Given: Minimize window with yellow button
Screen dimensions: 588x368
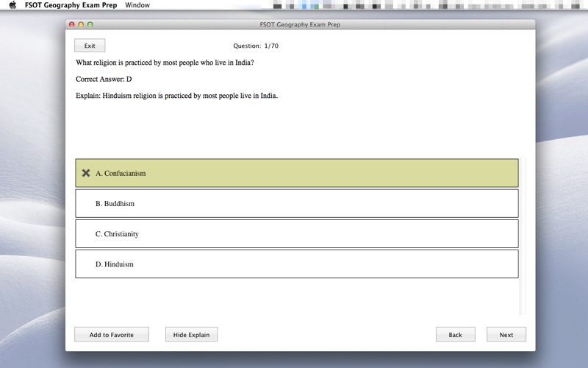Looking at the screenshot, I should tap(81, 24).
